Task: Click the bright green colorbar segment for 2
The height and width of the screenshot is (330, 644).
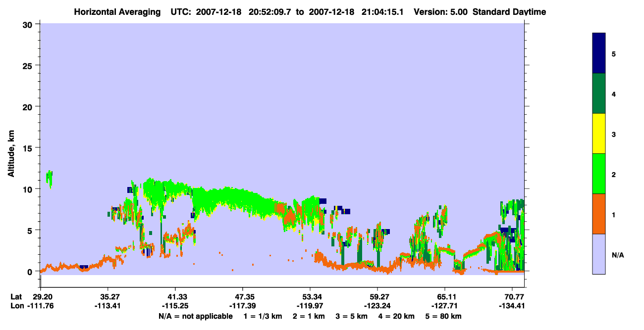Action: (599, 174)
